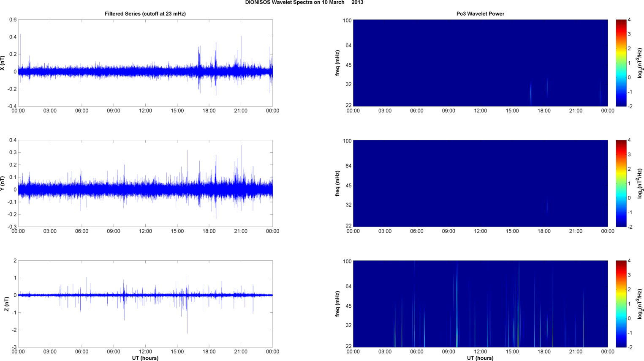Click log2(nT²/Hz) label on Y-component colorbar
The height and width of the screenshot is (361, 644).
coord(640,183)
